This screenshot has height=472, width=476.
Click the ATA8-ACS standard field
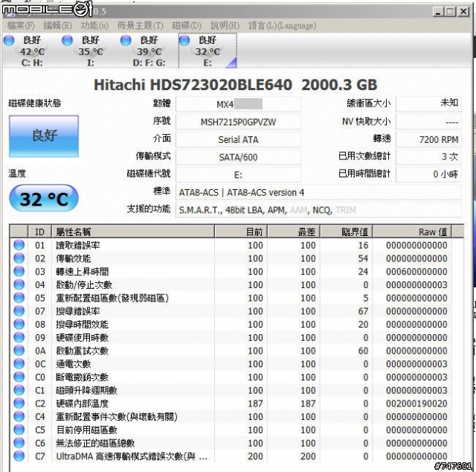pyautogui.click(x=319, y=192)
